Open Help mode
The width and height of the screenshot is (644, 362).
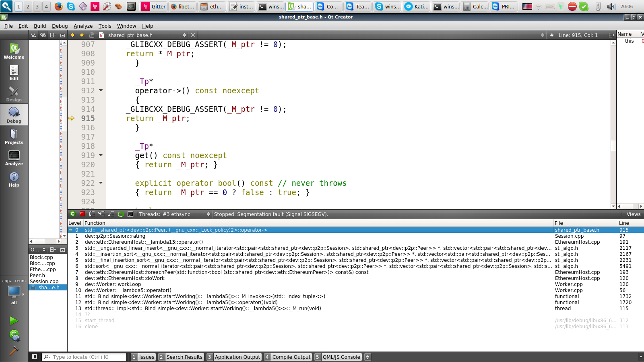[14, 179]
